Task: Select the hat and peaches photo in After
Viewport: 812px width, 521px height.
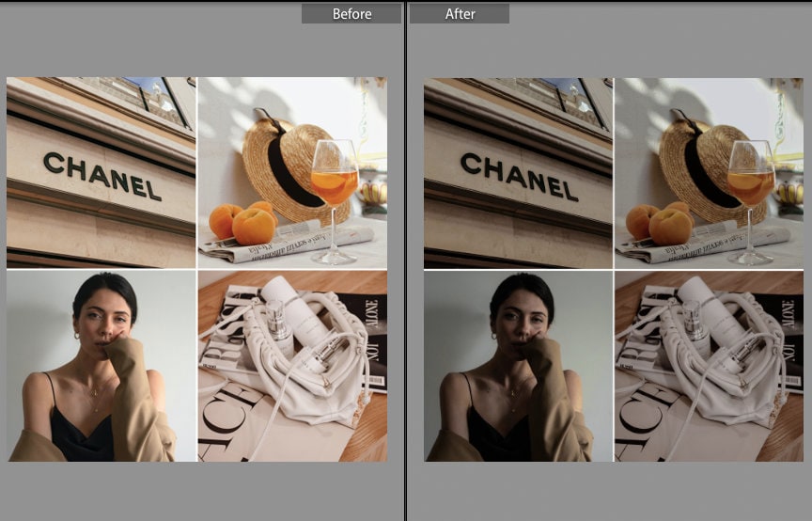Action: (709, 173)
